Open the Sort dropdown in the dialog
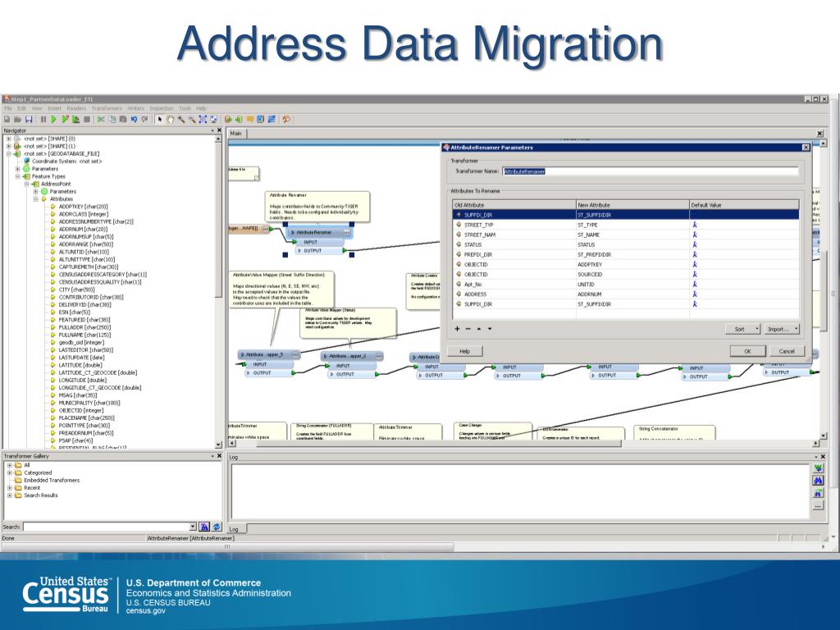The width and height of the screenshot is (840, 630). [x=743, y=329]
